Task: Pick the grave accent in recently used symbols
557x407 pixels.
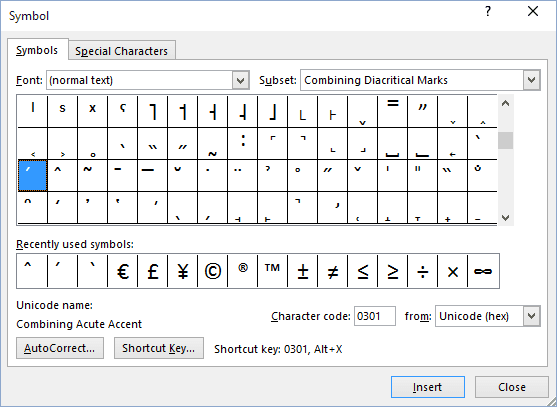Action: (92, 271)
